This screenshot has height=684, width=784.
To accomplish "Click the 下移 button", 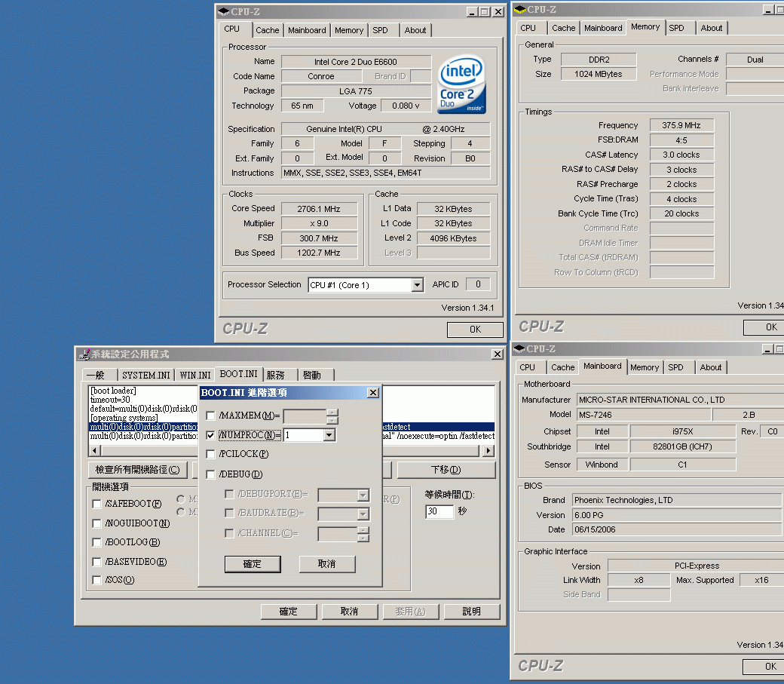I will point(446,470).
